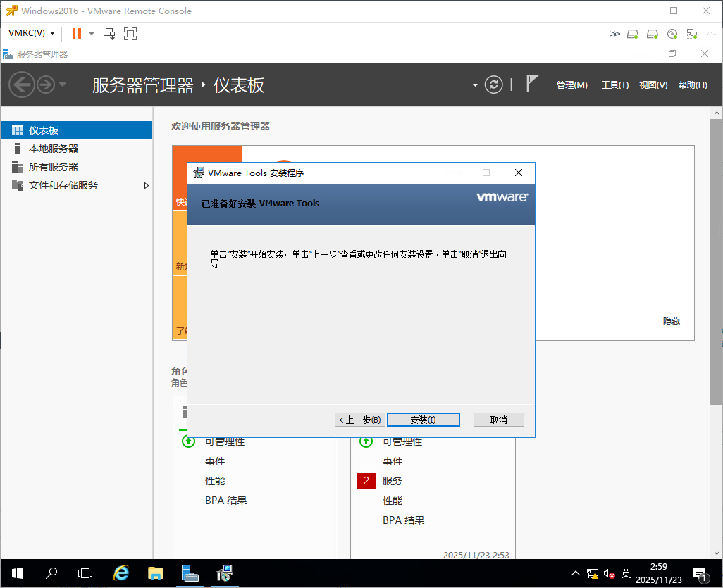Click the network status tray icon

coord(593,574)
